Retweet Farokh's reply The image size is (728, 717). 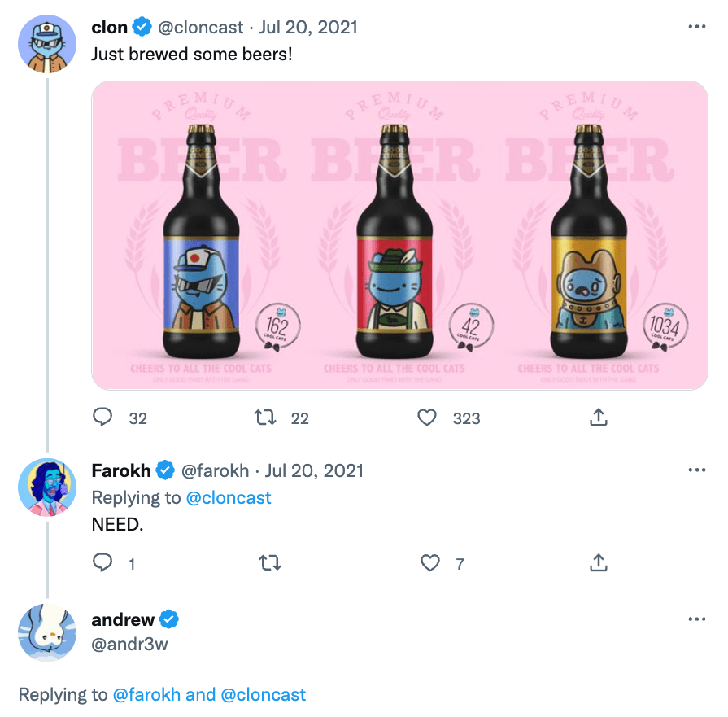click(x=270, y=562)
